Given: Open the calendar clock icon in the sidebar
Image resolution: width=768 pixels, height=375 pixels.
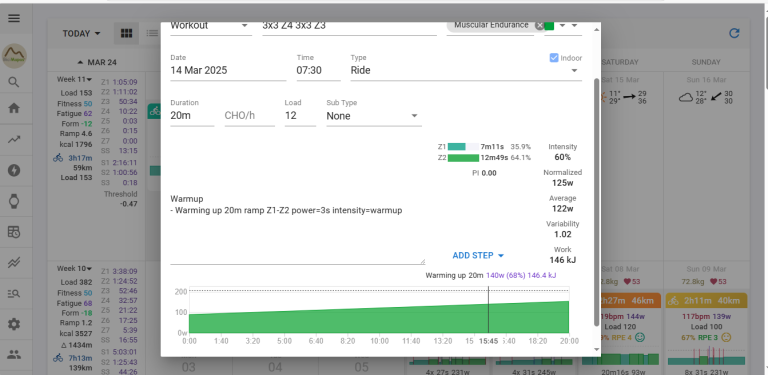Looking at the screenshot, I should click(x=14, y=232).
